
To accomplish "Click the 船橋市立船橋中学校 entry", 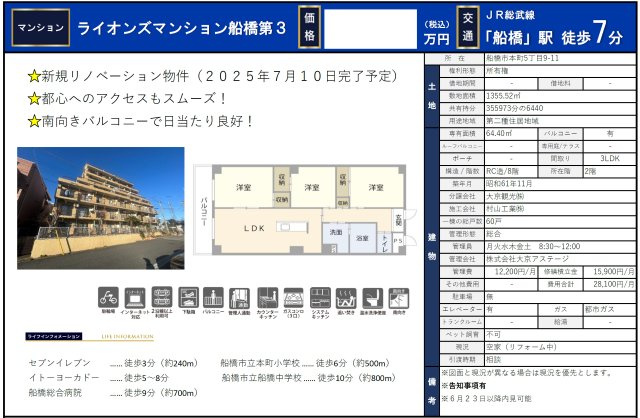I will pyautogui.click(x=309, y=378).
